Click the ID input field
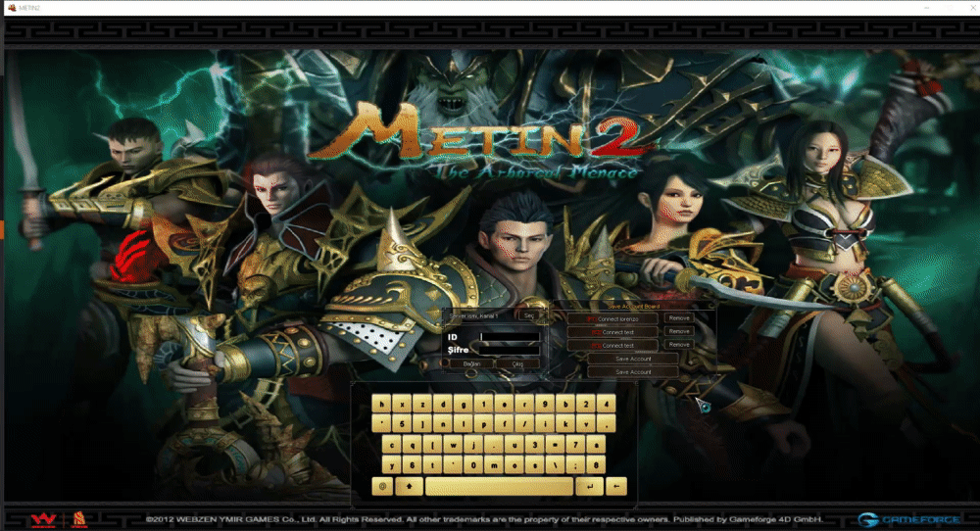 pyautogui.click(x=510, y=337)
